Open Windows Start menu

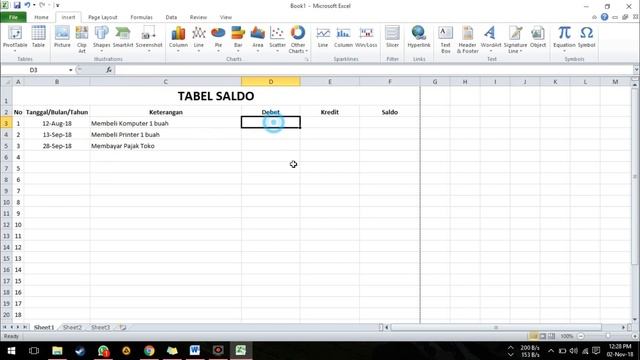11,351
